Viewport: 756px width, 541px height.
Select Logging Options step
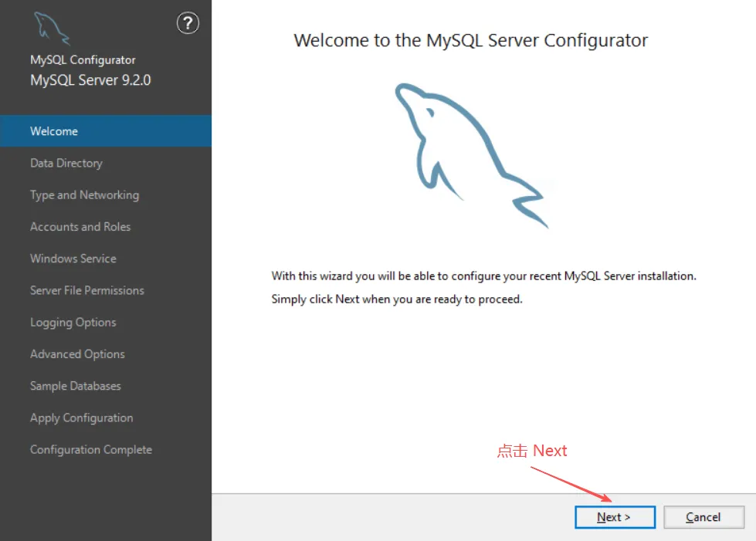coord(106,322)
